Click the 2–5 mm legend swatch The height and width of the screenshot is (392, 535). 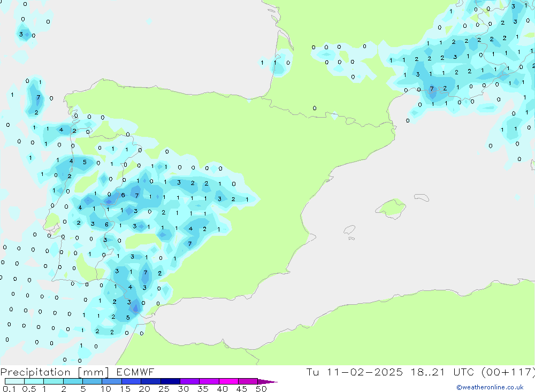point(73,381)
